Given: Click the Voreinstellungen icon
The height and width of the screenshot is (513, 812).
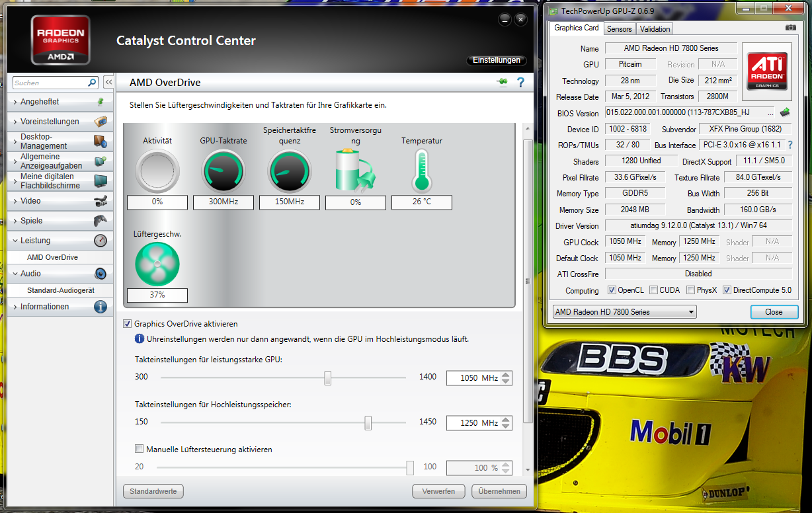Looking at the screenshot, I should click(100, 122).
